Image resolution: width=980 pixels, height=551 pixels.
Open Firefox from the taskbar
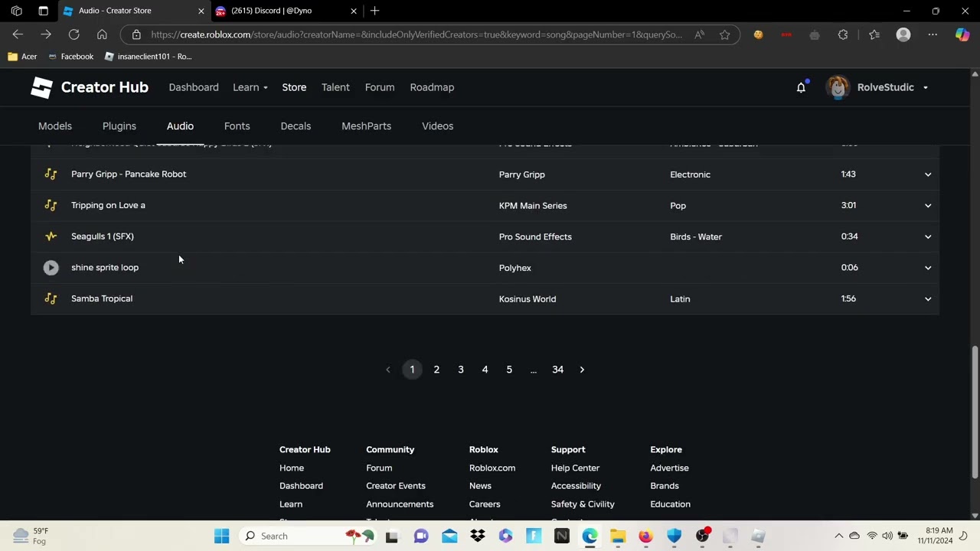click(645, 536)
